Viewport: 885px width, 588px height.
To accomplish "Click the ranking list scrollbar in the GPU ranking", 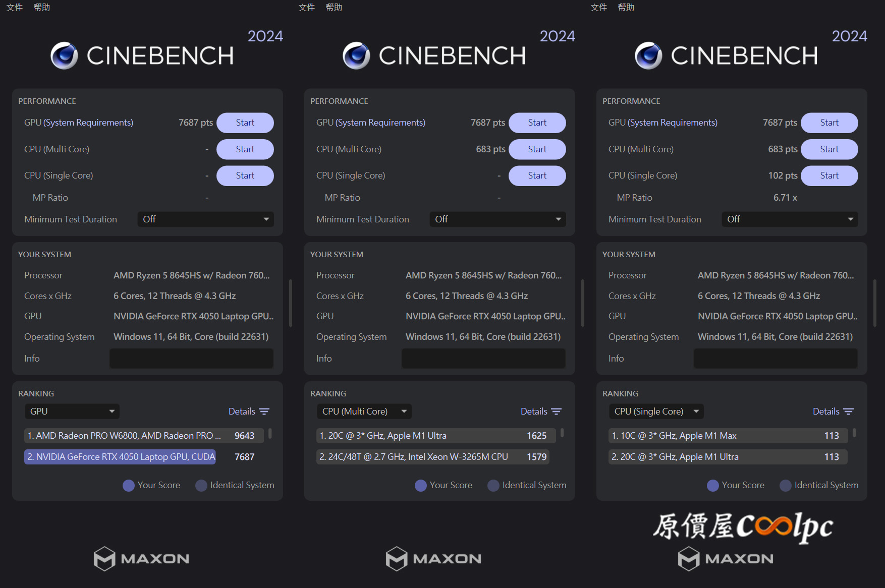I will (270, 433).
